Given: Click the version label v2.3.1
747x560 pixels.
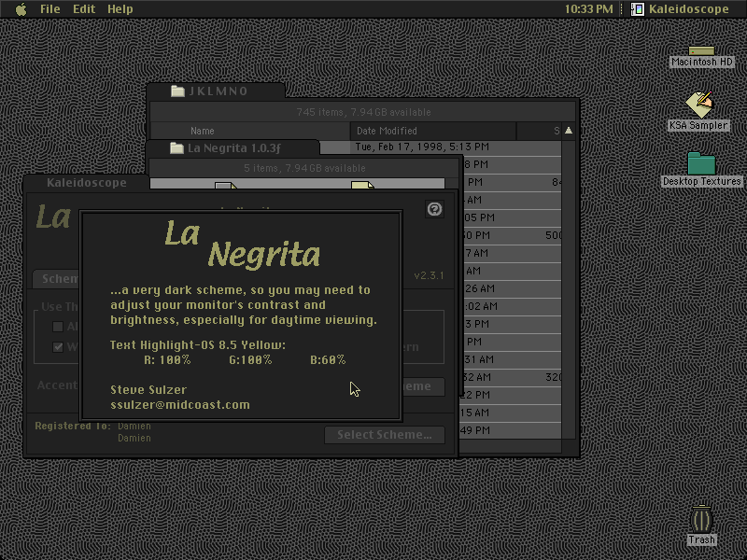Looking at the screenshot, I should pyautogui.click(x=429, y=275).
